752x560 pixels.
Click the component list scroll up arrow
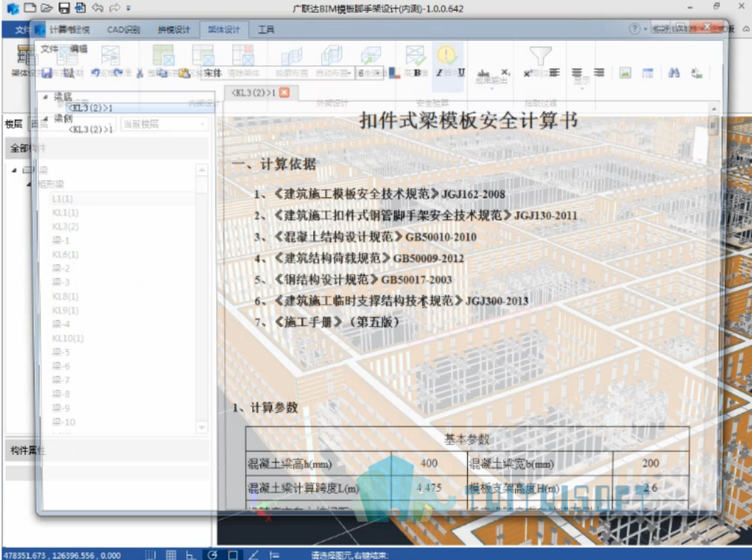(x=202, y=170)
